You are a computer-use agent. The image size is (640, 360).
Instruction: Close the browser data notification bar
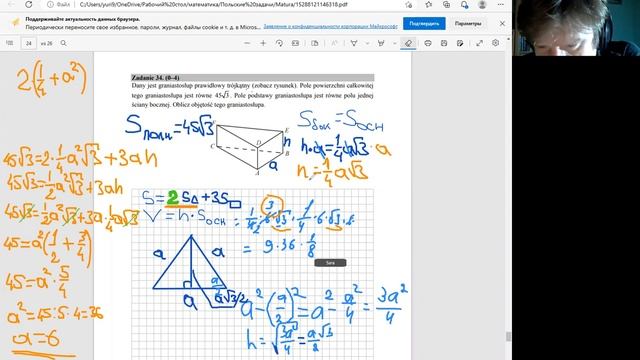(502, 24)
